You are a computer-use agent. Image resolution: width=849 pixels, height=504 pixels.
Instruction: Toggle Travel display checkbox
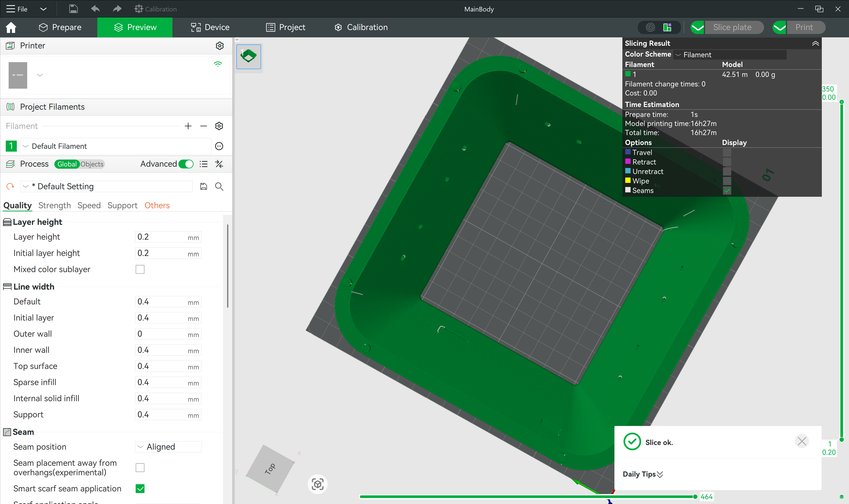point(727,152)
